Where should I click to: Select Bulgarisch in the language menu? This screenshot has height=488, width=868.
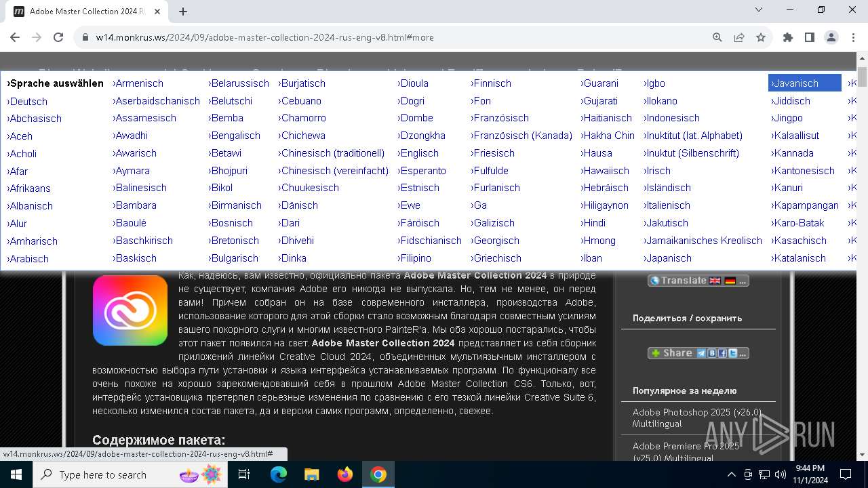pyautogui.click(x=233, y=258)
